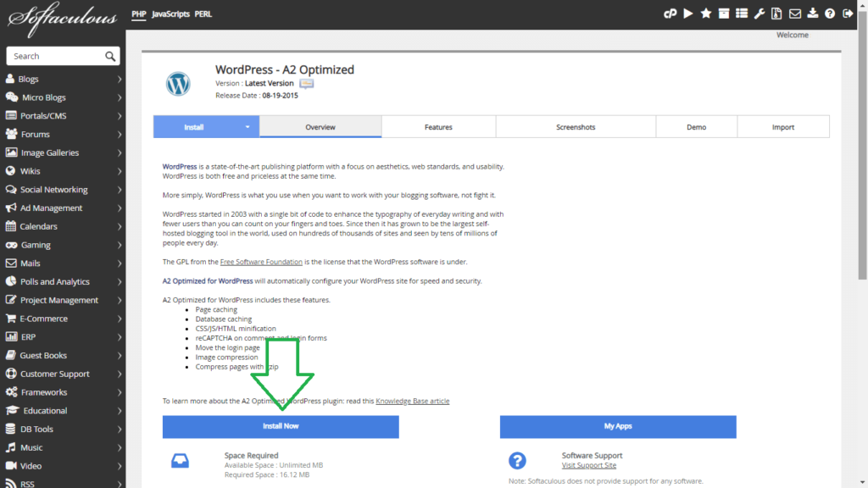
Task: Click the Micro Blogs chat icon
Action: 12,97
